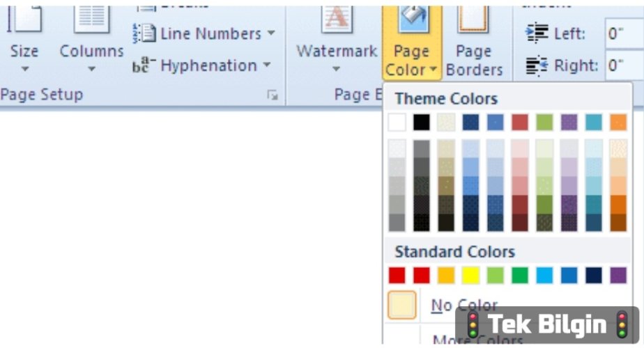Click the Indent Left icon

(x=537, y=33)
